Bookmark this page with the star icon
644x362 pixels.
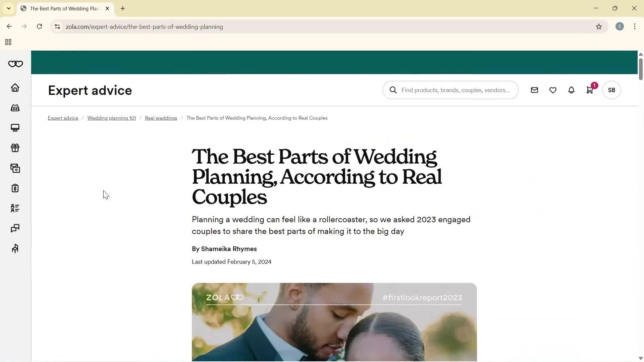click(x=599, y=26)
